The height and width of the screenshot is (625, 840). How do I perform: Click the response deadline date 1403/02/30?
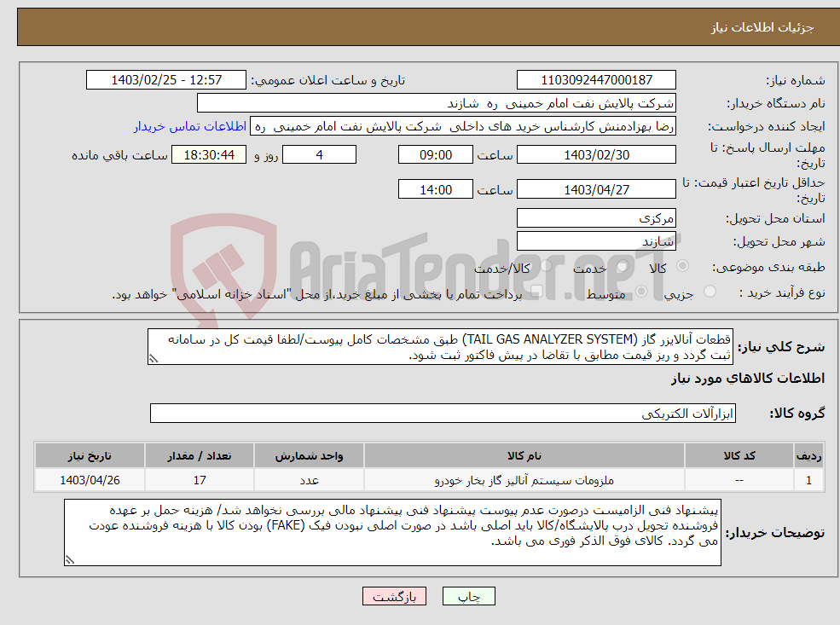click(x=596, y=155)
